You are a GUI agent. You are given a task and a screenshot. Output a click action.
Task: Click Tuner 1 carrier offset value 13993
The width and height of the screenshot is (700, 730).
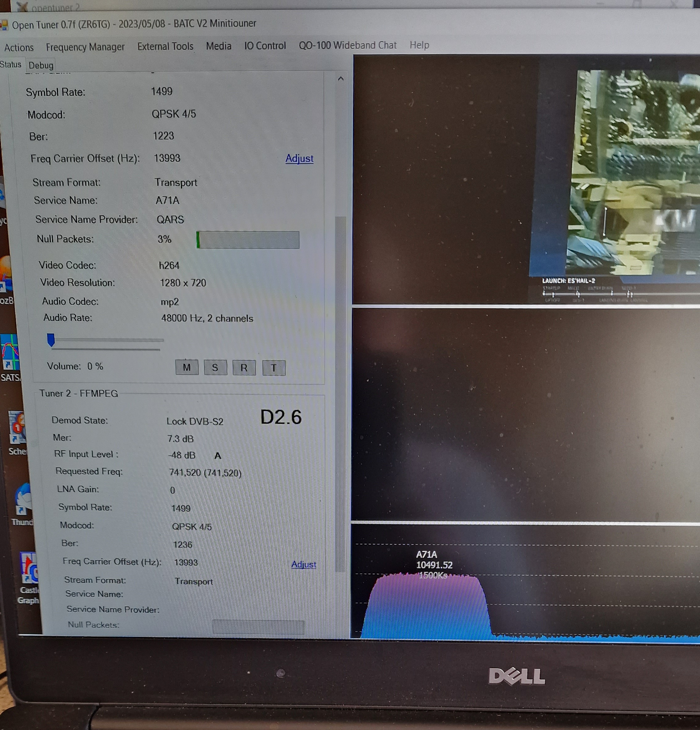point(167,158)
